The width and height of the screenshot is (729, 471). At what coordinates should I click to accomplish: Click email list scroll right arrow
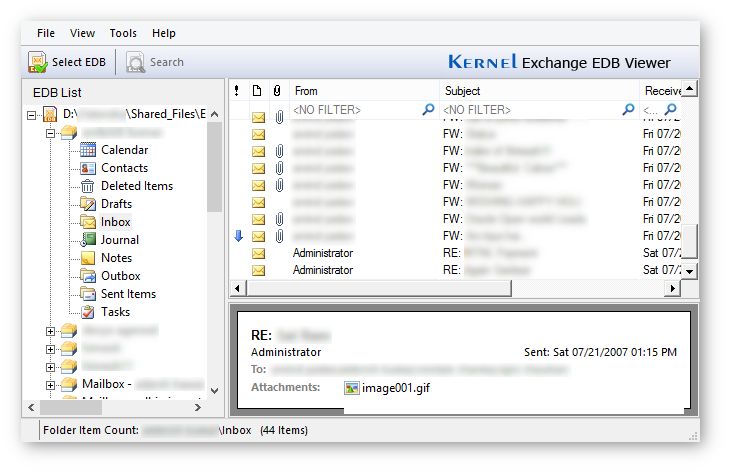point(673,288)
